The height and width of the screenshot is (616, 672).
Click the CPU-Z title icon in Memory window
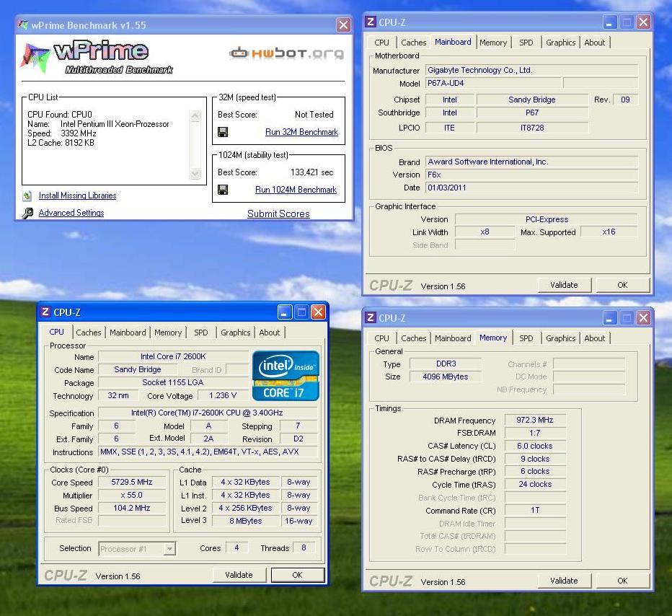[x=371, y=317]
